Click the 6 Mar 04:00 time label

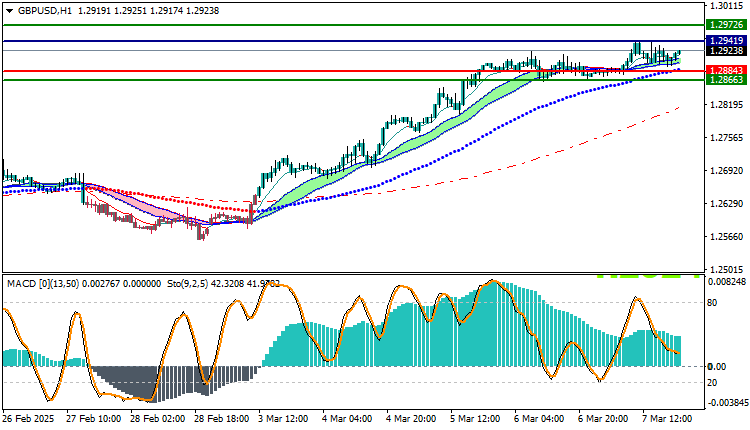tap(540, 419)
